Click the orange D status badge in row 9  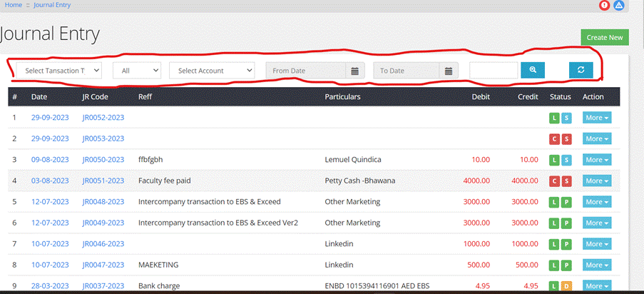[566, 286]
